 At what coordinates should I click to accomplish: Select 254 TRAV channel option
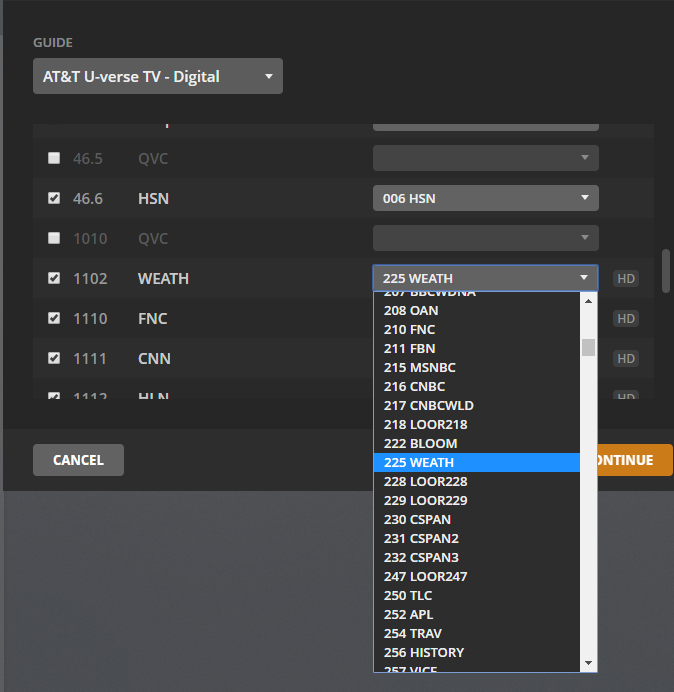point(477,633)
